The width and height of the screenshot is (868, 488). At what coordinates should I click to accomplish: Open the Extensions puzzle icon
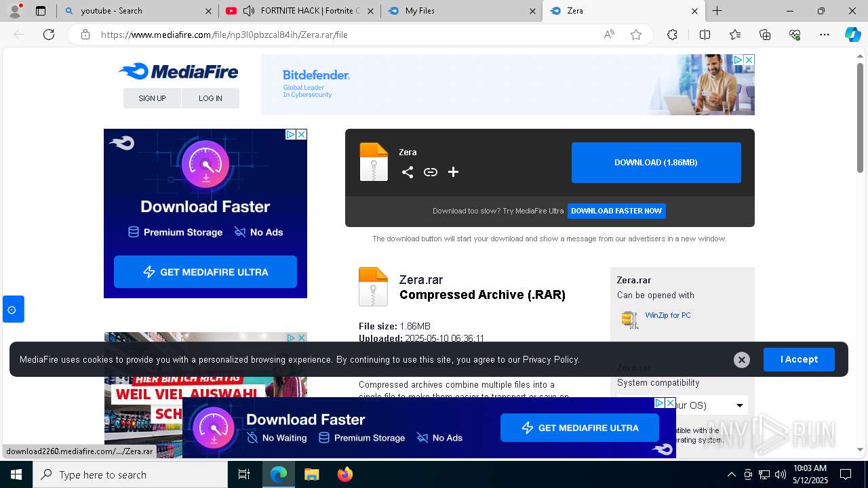coord(672,35)
